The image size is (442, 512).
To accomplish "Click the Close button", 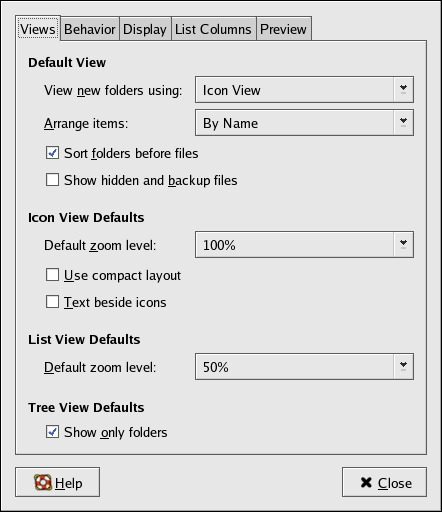I will pos(384,482).
